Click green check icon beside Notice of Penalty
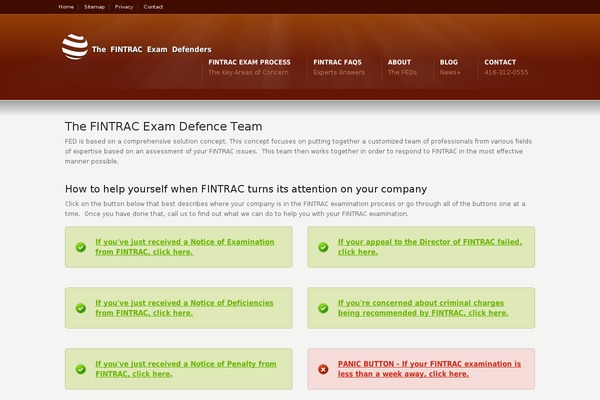 pos(81,369)
